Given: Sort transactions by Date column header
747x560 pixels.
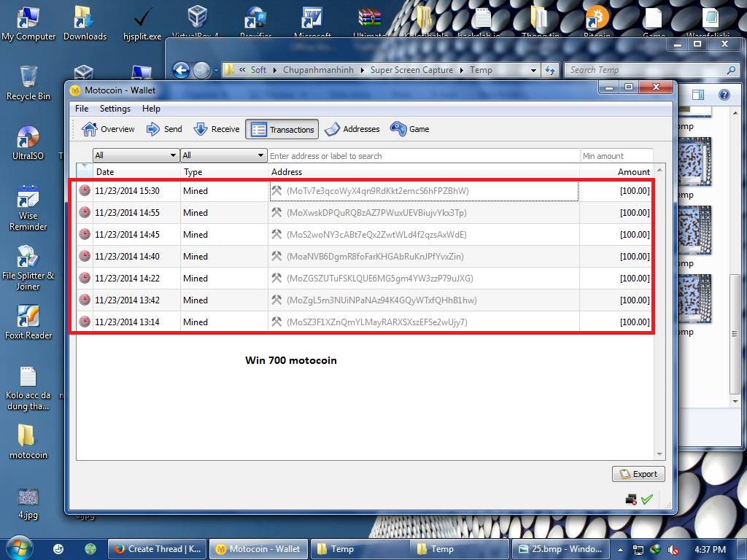Looking at the screenshot, I should pos(136,172).
